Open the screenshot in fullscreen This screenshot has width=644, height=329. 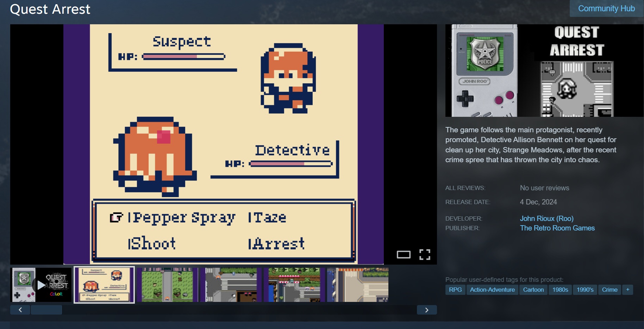[x=425, y=254]
